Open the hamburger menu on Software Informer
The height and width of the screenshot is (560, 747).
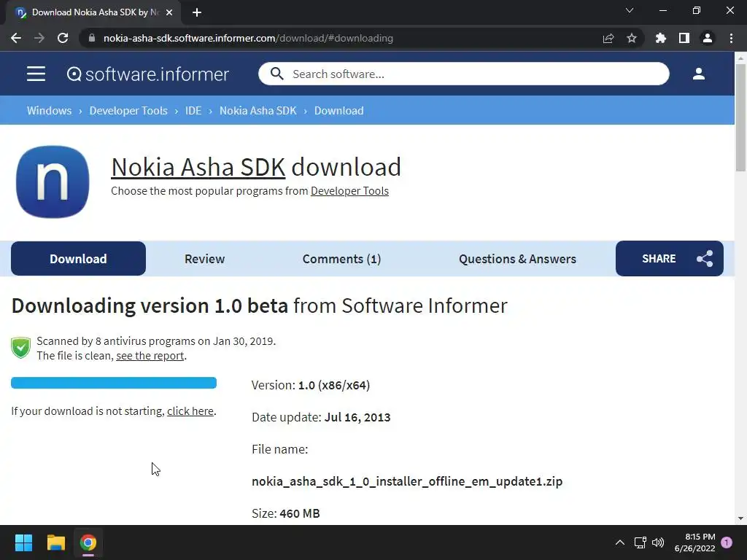point(36,74)
